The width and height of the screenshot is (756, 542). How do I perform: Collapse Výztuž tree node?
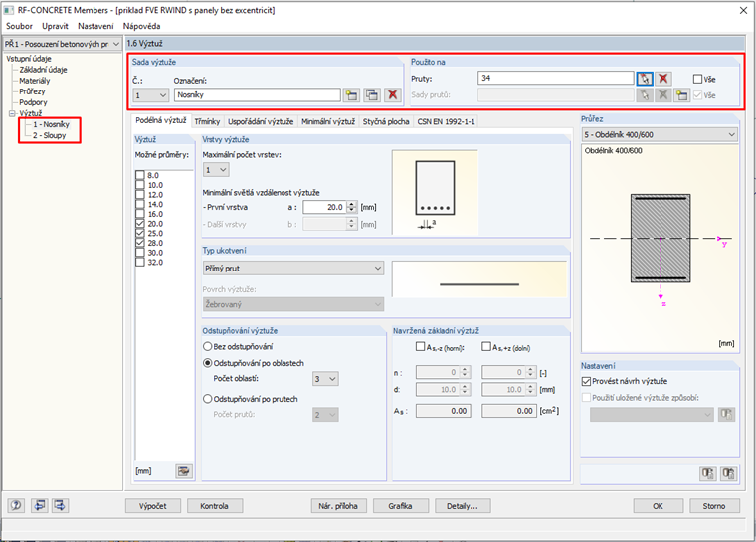(12, 113)
